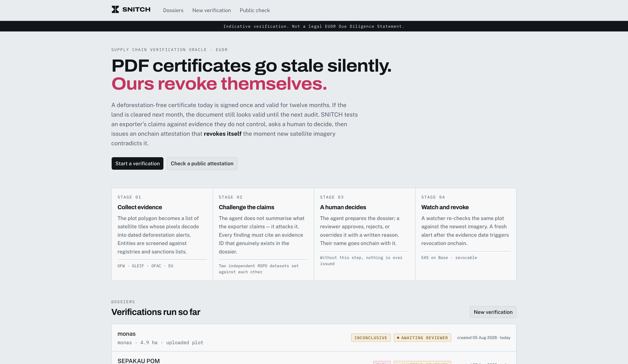The width and height of the screenshot is (628, 364).
Task: Click "Two independent RSPO datasets" footnote
Action: click(x=259, y=269)
